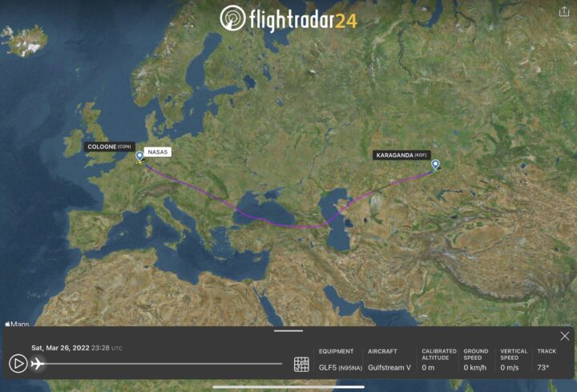Open the Apple Maps attribution link
The height and width of the screenshot is (392, 577).
pos(18,324)
